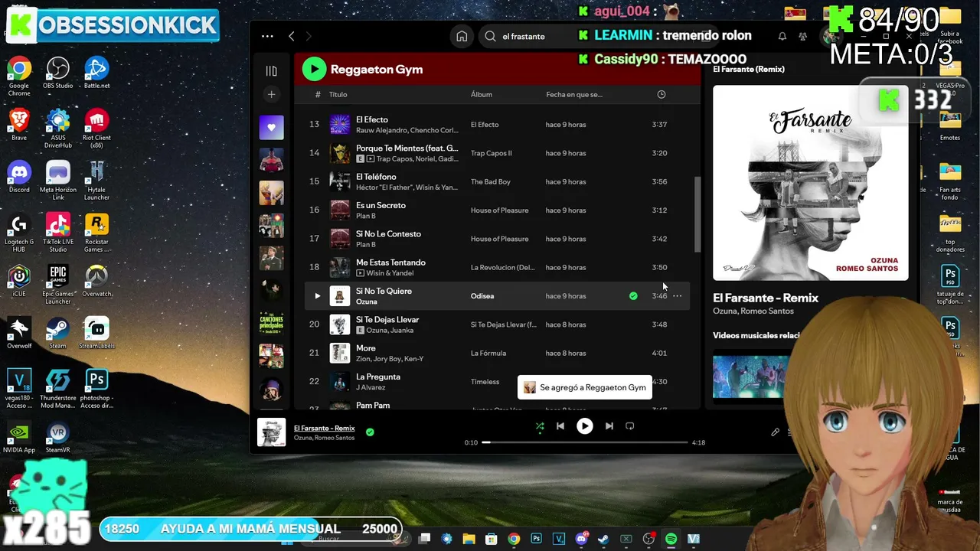Toggle saved check for Si No Te Quiere

pyautogui.click(x=633, y=296)
